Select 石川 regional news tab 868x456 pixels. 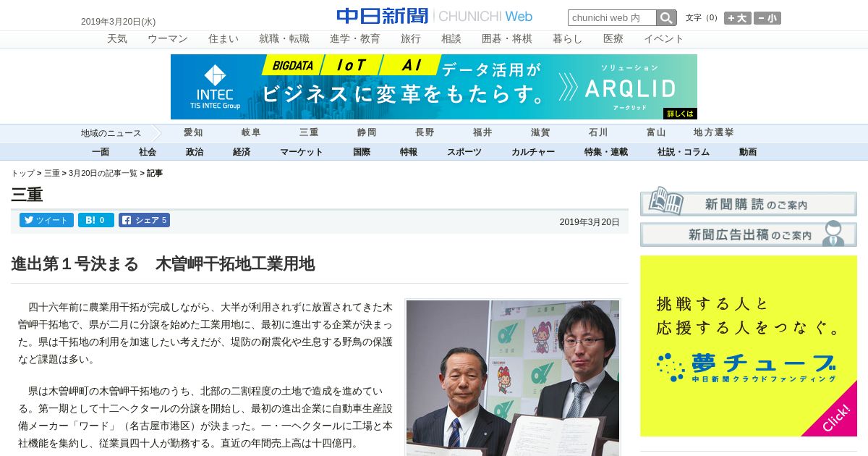[x=598, y=132]
